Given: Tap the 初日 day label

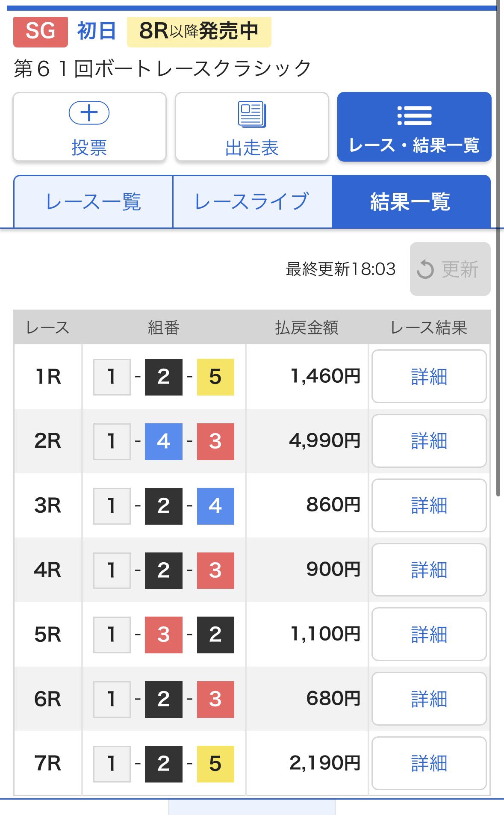Looking at the screenshot, I should point(97,32).
